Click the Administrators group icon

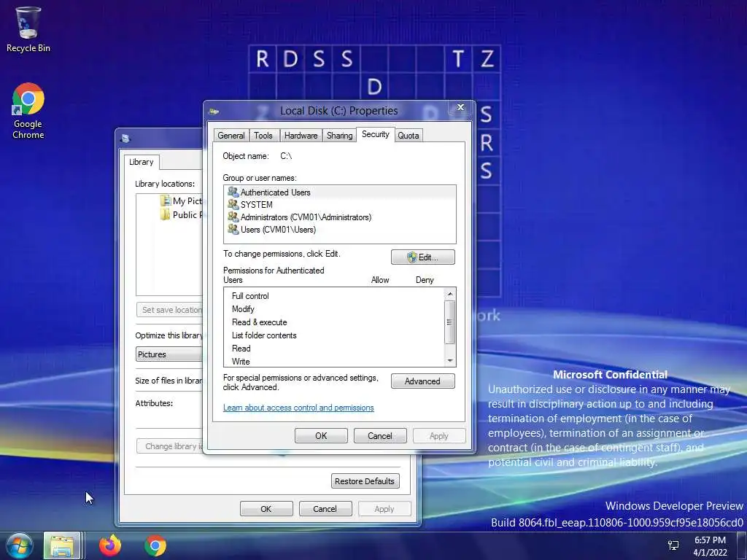(x=233, y=217)
